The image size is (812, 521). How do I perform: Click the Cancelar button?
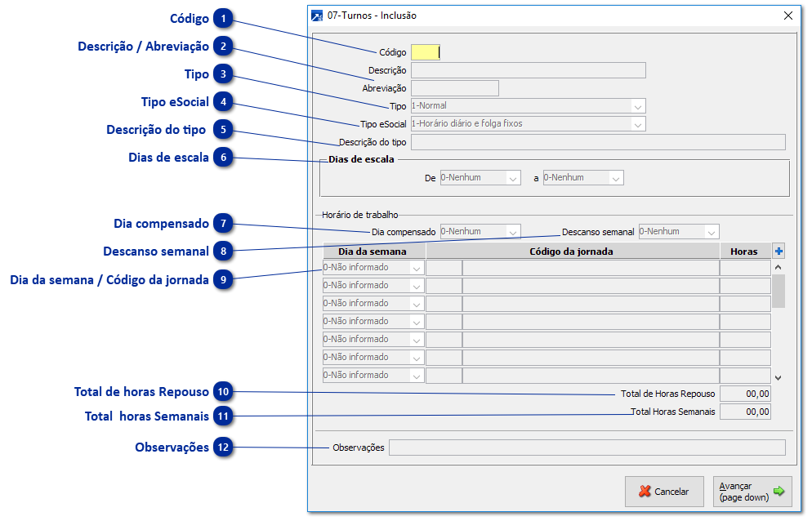click(x=664, y=492)
